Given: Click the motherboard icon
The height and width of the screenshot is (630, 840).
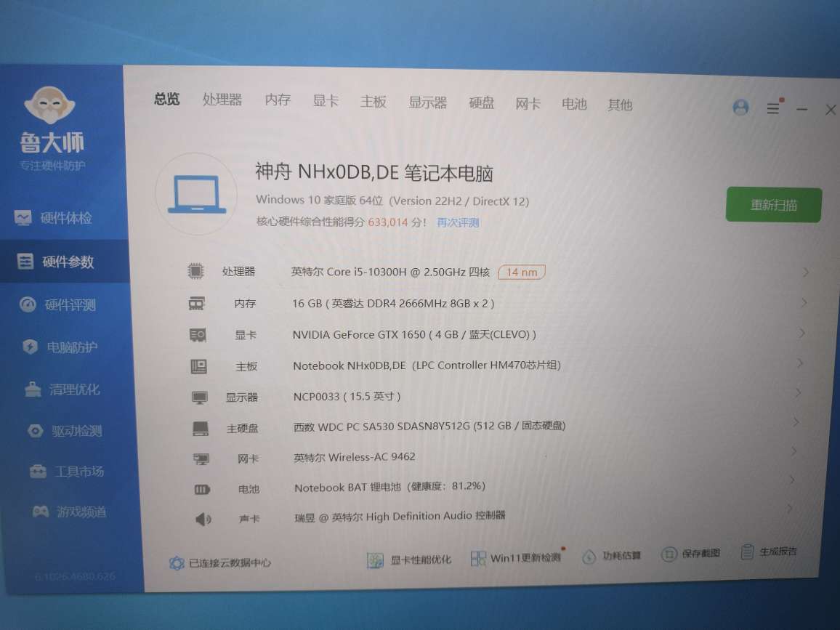Looking at the screenshot, I should [199, 366].
